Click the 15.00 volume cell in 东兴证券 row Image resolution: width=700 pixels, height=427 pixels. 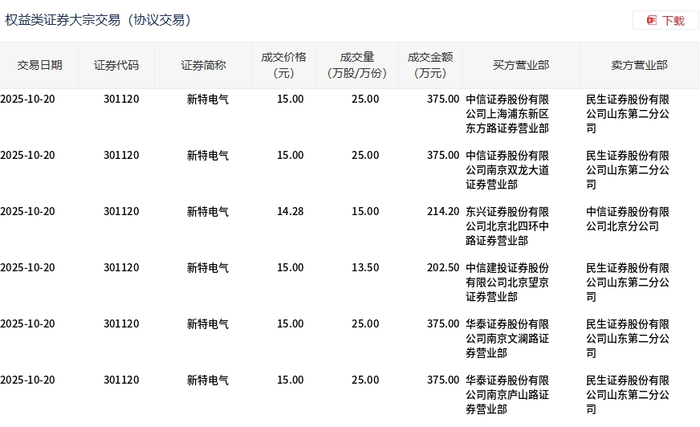click(x=365, y=211)
